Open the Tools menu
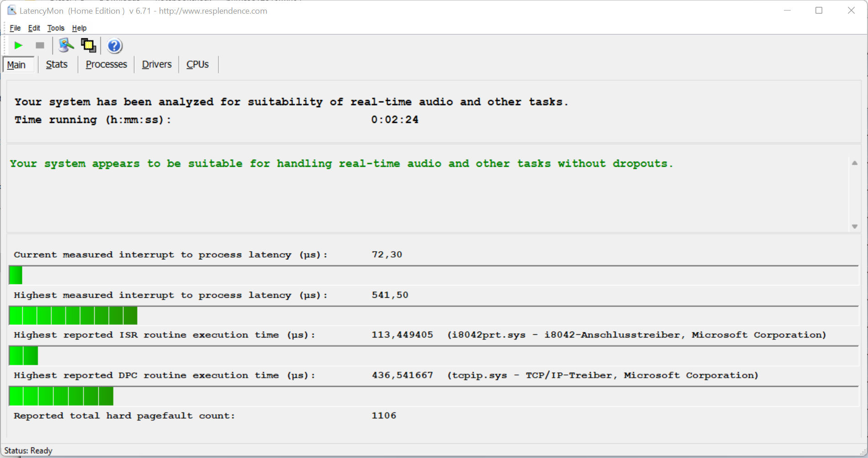Image resolution: width=868 pixels, height=458 pixels. 56,28
